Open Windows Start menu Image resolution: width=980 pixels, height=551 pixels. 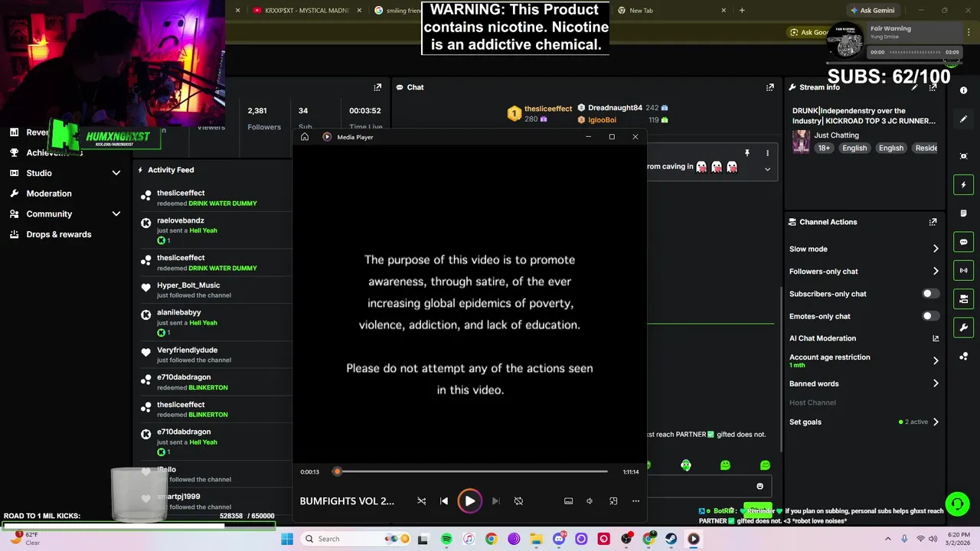[287, 539]
